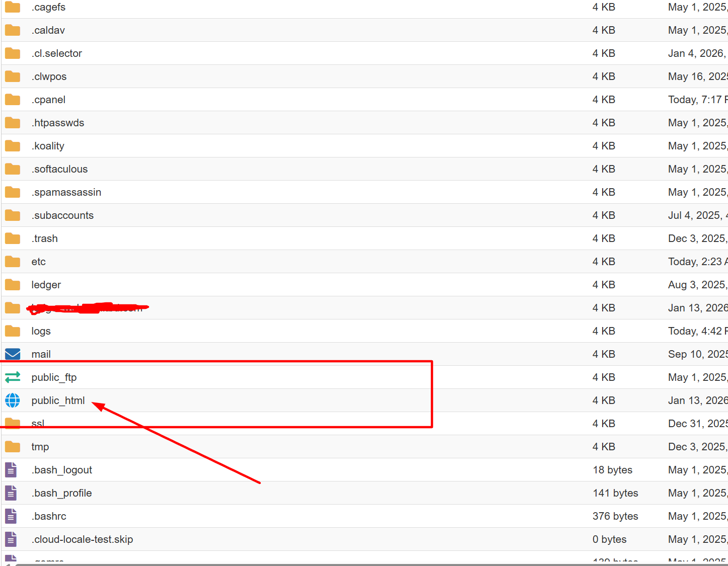
Task: Select the .subaccounts date Jul 4, 2025
Action: [698, 215]
